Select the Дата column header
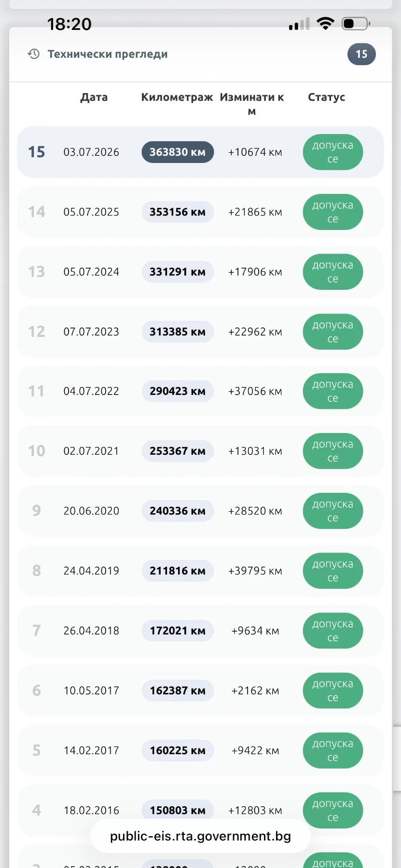Screen dimensions: 401x868 94,97
